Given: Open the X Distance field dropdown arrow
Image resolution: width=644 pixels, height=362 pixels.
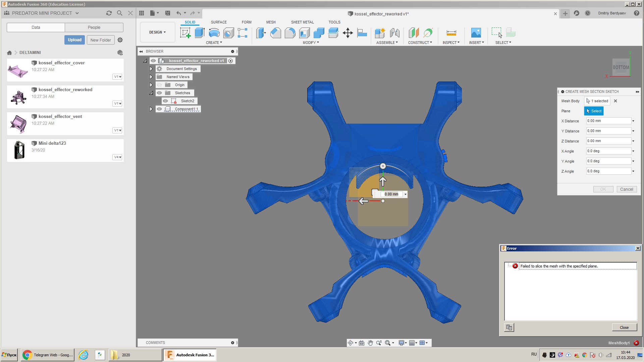Looking at the screenshot, I should pyautogui.click(x=633, y=121).
